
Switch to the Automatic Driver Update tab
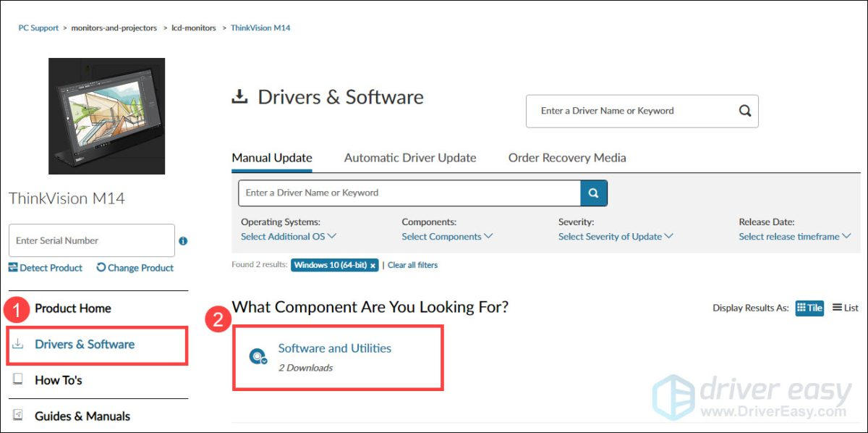click(409, 157)
